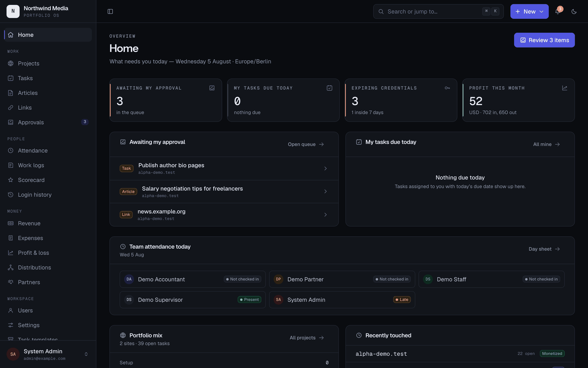Click checkbox icon on My Tasks Due Today card

click(x=330, y=88)
